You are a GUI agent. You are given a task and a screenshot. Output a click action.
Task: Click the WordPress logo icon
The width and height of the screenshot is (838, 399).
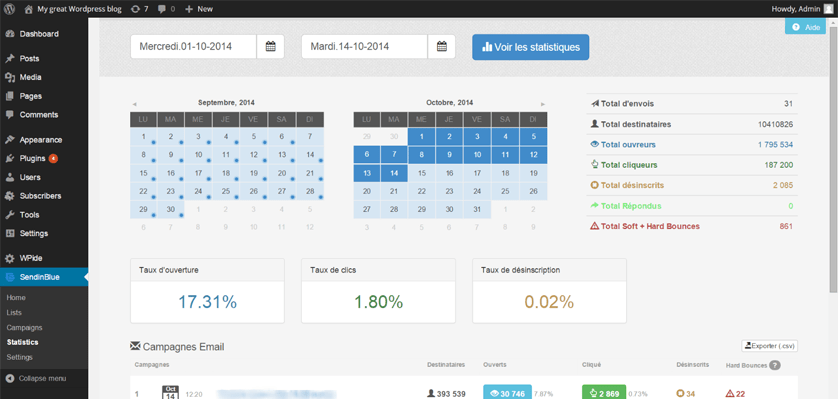tap(10, 9)
